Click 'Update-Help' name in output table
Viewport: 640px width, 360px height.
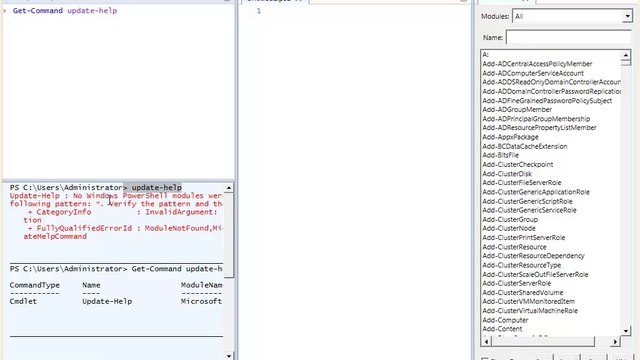(x=107, y=302)
